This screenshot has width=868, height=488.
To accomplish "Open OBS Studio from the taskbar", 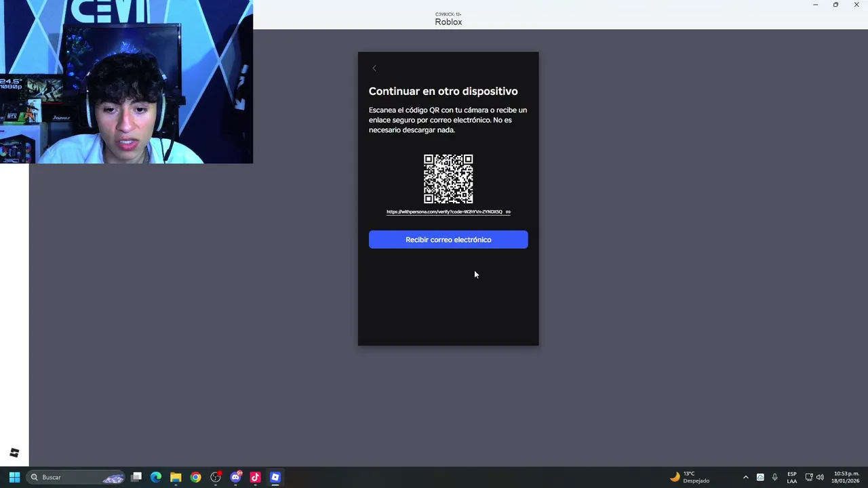I will point(216,477).
